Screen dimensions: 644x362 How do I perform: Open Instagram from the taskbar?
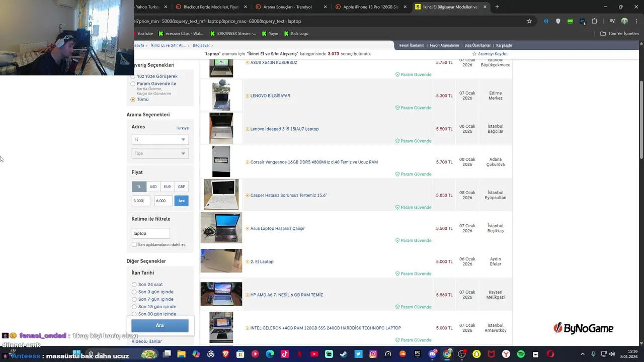[x=373, y=354]
